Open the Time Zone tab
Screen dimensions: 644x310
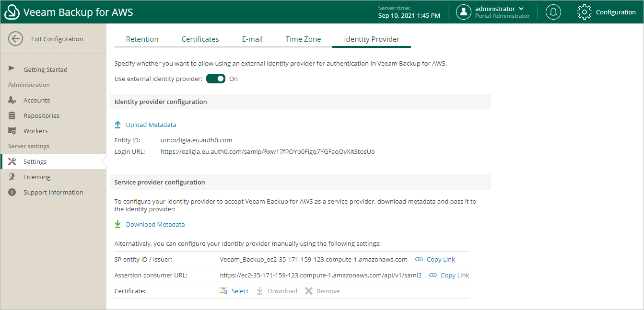(x=304, y=39)
